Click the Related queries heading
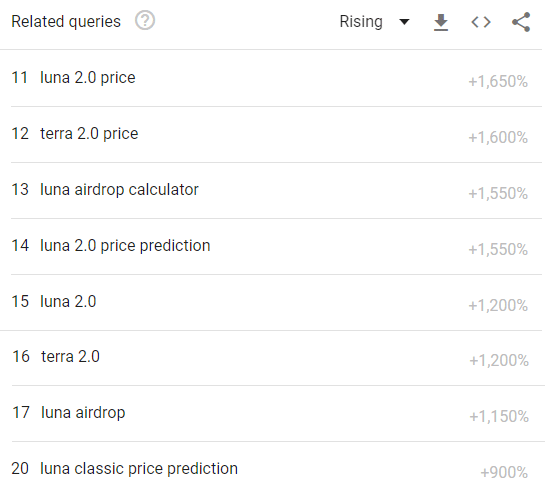The height and width of the screenshot is (495, 547). click(66, 22)
